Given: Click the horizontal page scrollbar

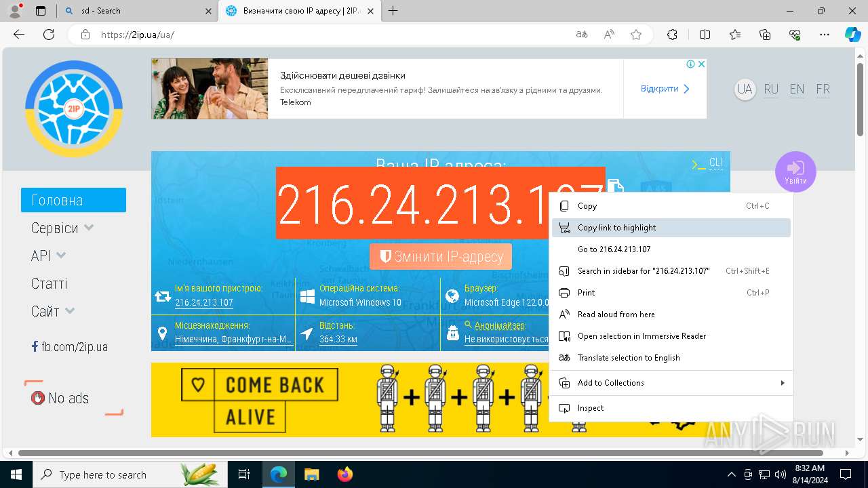Looking at the screenshot, I should [420, 453].
